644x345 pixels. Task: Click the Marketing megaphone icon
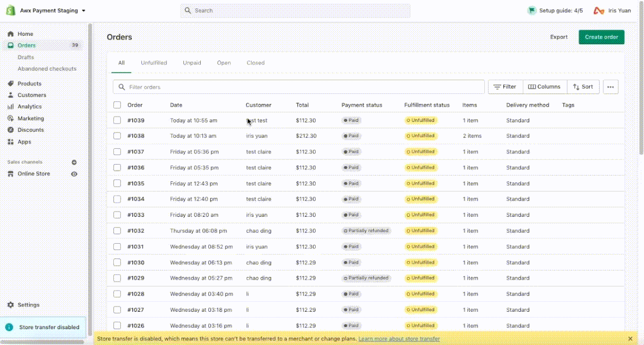11,118
